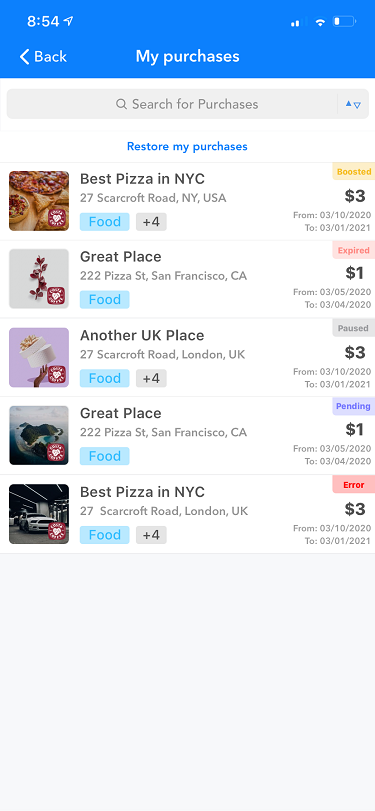This screenshot has width=375, height=811.
Task: Click the magnifying glass search icon
Action: coord(122,104)
